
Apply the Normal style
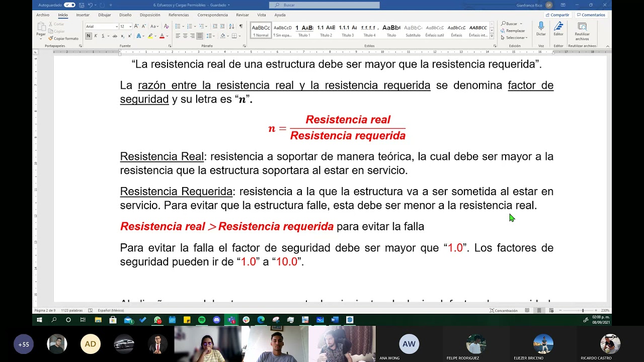(261, 30)
